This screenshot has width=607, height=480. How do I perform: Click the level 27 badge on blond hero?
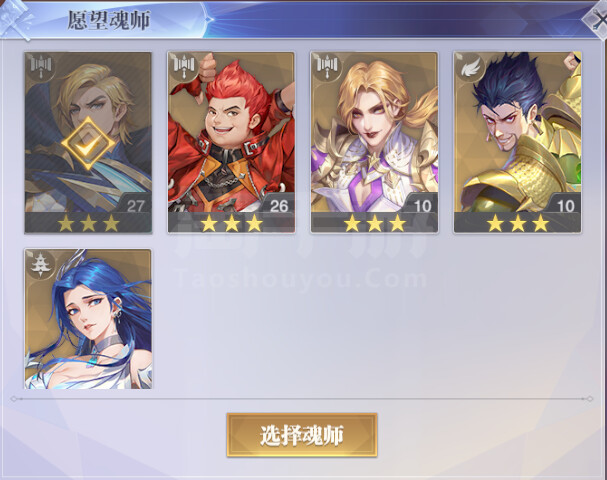coord(135,206)
